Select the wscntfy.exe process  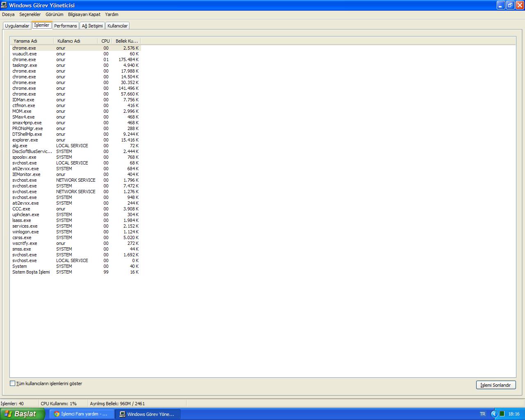tap(75, 243)
